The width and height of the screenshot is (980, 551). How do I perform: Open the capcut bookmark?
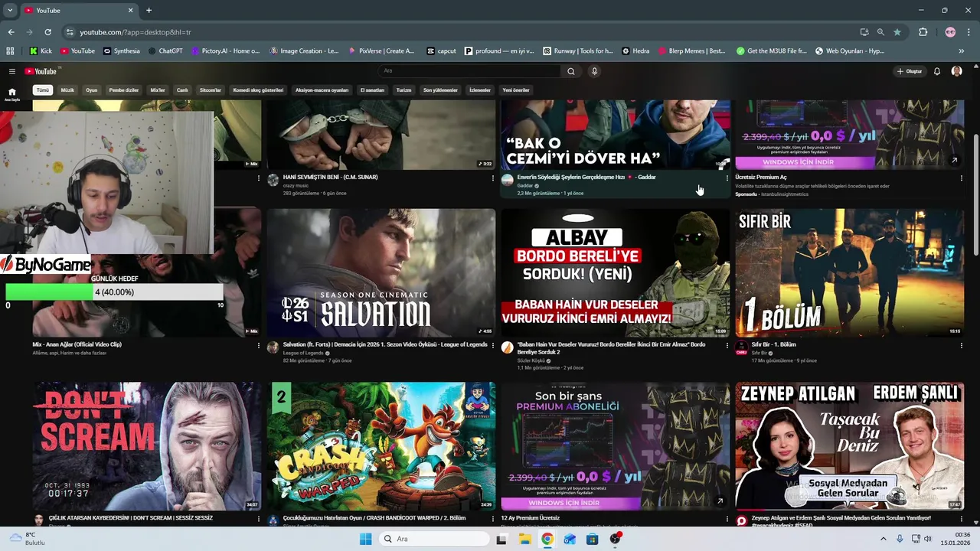(442, 51)
